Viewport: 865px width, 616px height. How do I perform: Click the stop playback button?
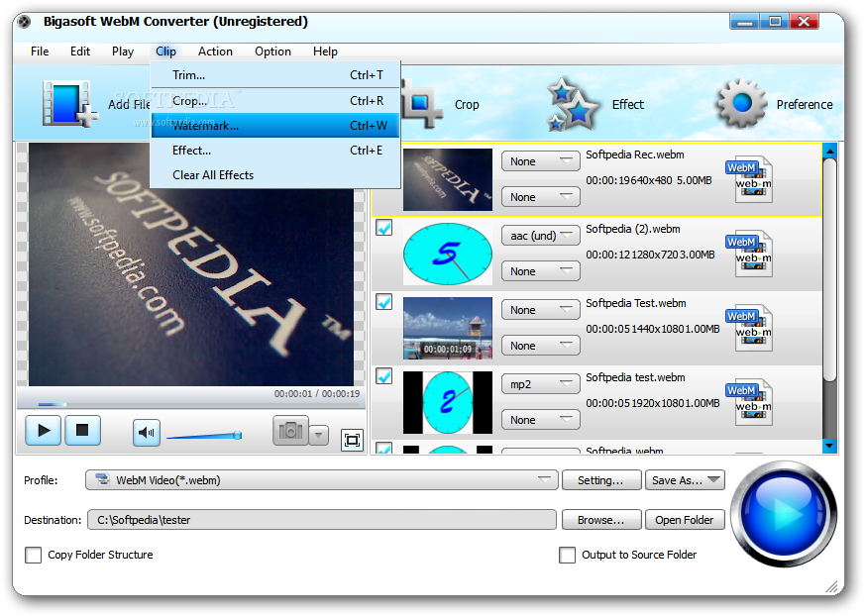[x=83, y=430]
